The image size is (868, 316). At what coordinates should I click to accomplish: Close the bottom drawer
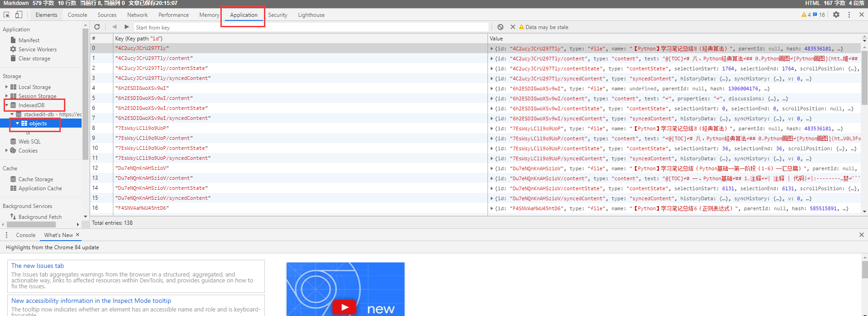(x=861, y=235)
